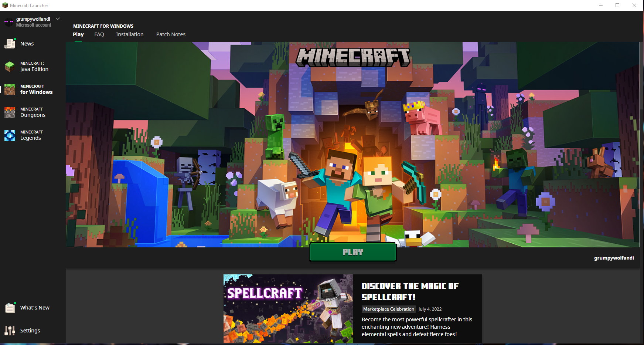This screenshot has width=644, height=345.
Task: Click the Minecraft for Windows heading
Action: (x=103, y=26)
